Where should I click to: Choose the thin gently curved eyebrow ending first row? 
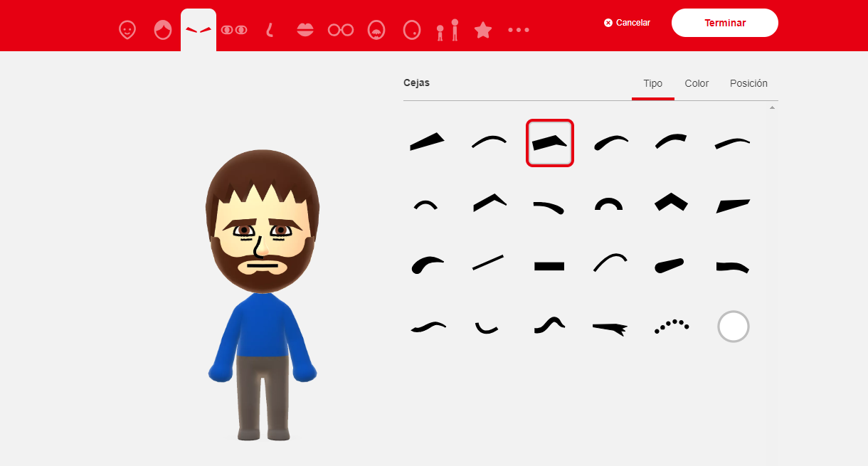(734, 142)
